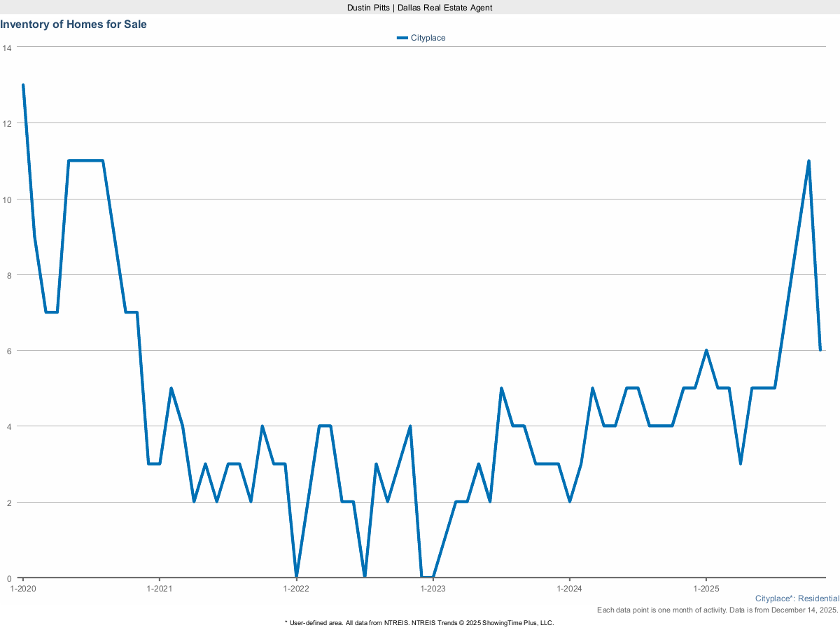Click the Cityplace*: Residential footnote
Viewport: 840px width, 630px height.
tap(797, 599)
